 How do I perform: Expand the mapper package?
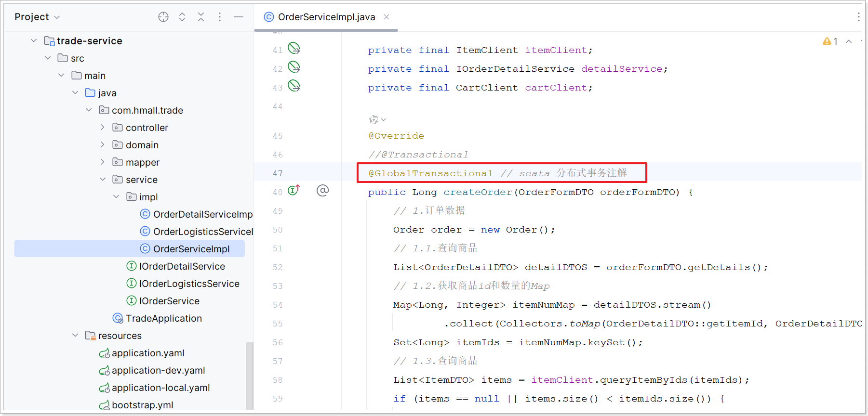pyautogui.click(x=102, y=162)
